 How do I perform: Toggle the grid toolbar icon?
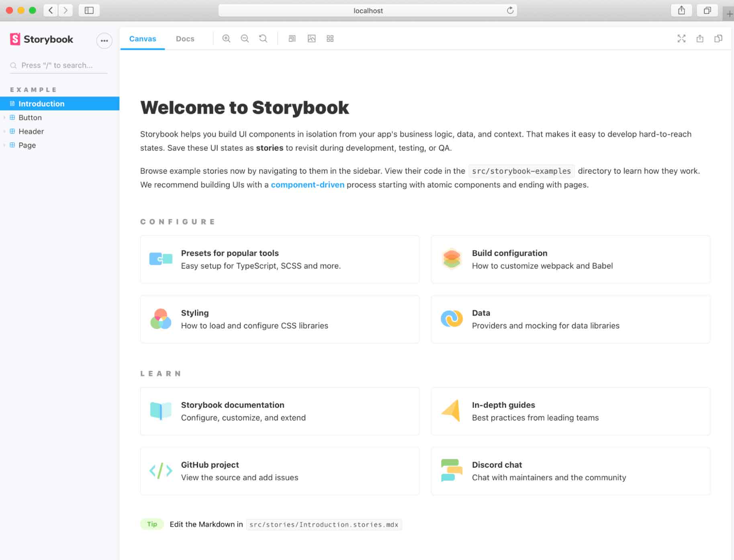[330, 39]
